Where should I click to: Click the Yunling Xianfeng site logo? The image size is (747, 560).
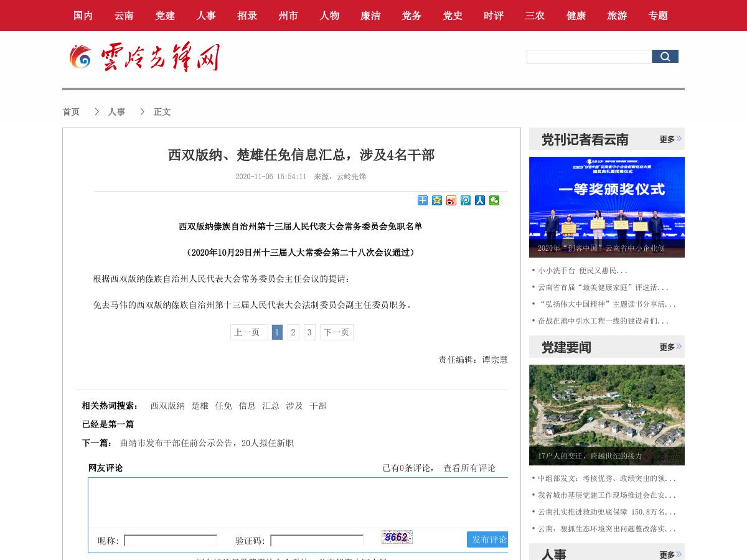(x=143, y=57)
